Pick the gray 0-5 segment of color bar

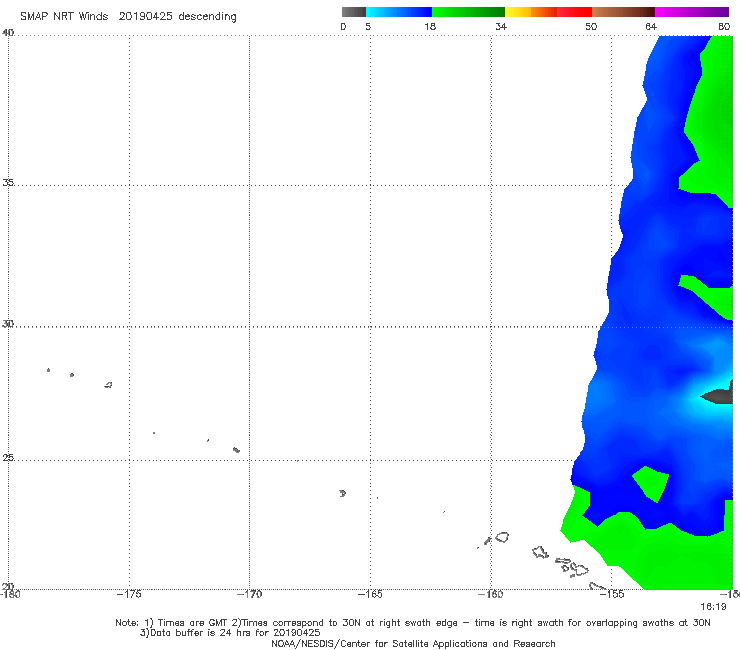click(353, 12)
